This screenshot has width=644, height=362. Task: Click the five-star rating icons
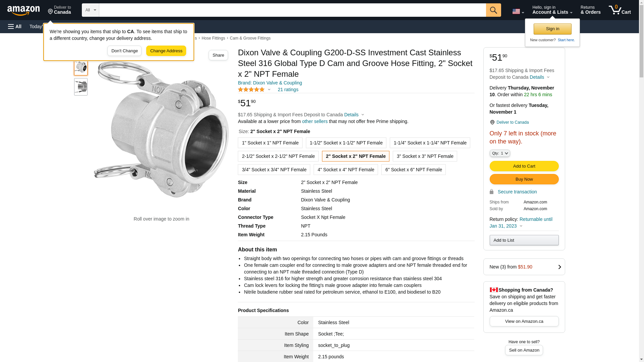[x=251, y=89]
